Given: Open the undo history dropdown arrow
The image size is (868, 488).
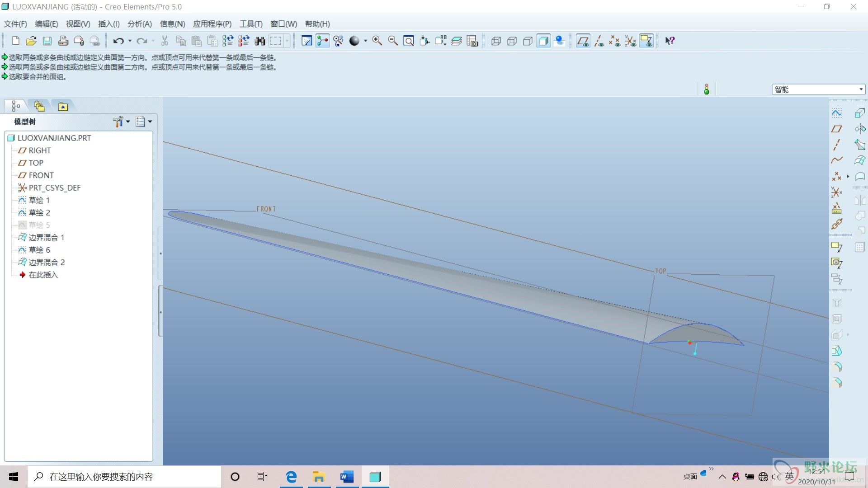Looking at the screenshot, I should (130, 41).
